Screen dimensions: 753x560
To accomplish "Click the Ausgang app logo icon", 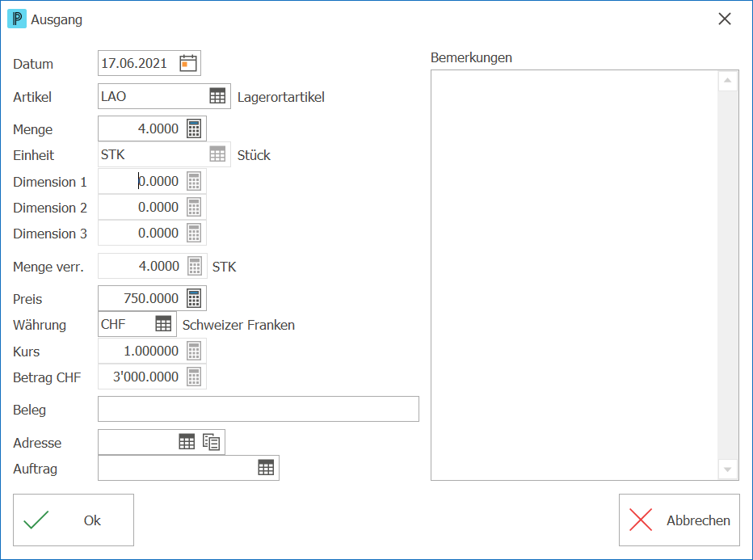I will point(17,19).
